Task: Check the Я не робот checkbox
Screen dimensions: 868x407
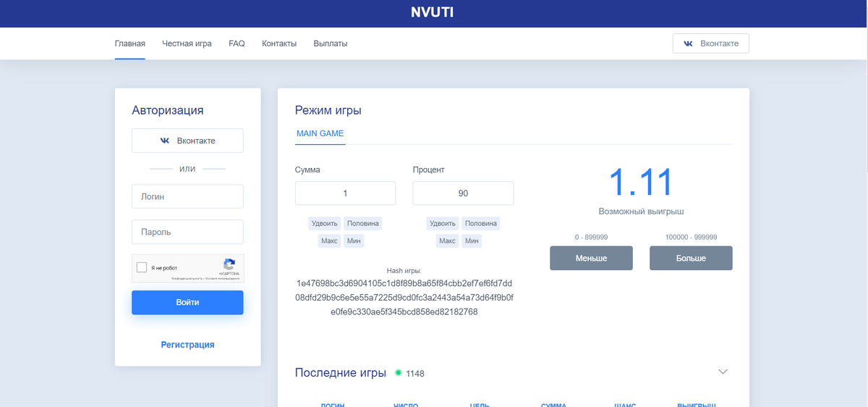Action: click(142, 267)
